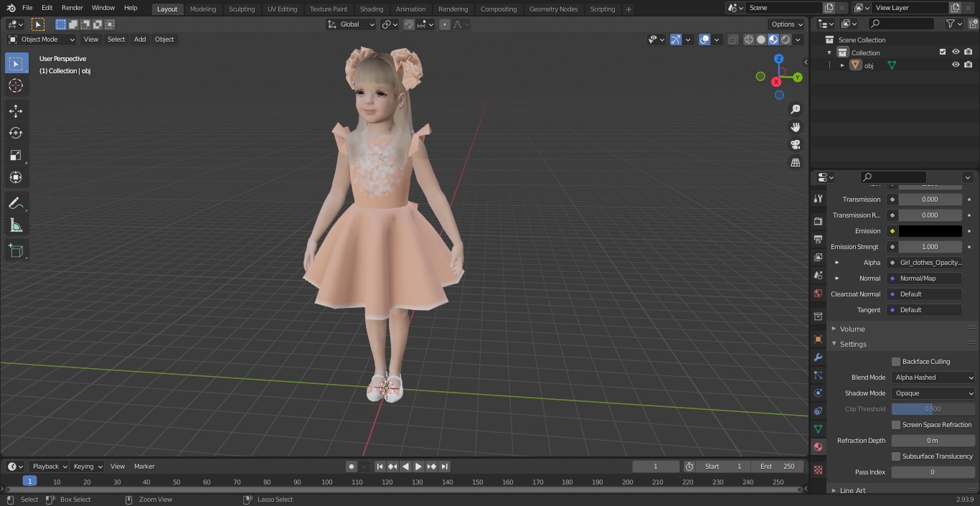980x506 pixels.
Task: Switch to the Shading workspace tab
Action: pos(372,9)
